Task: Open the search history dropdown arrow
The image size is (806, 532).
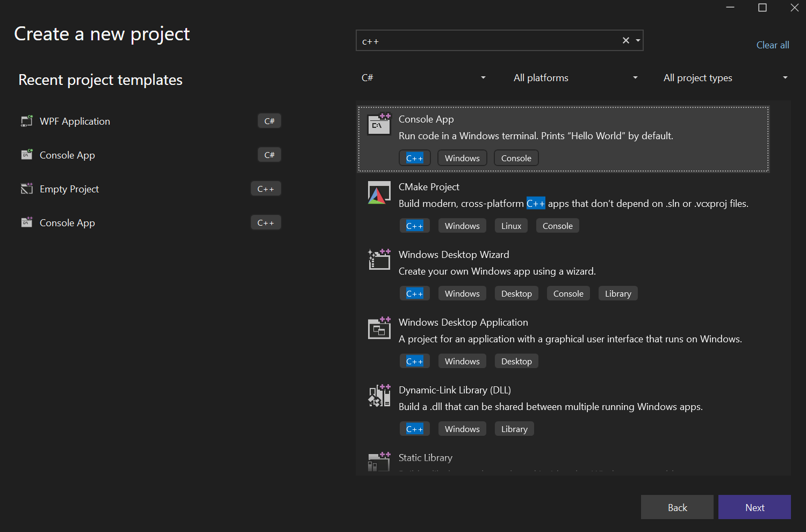Action: (x=638, y=40)
